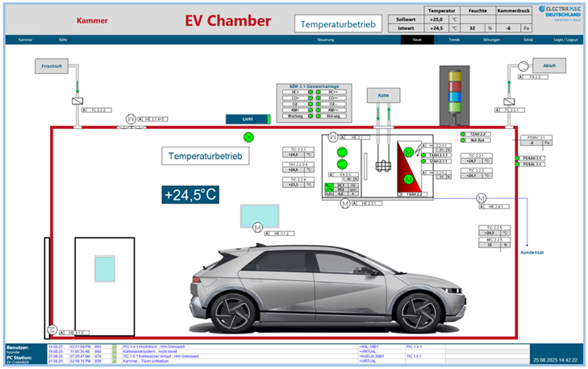The height and width of the screenshot is (369, 588).
Task: Toggle the Licht switch
Action: pos(248,118)
